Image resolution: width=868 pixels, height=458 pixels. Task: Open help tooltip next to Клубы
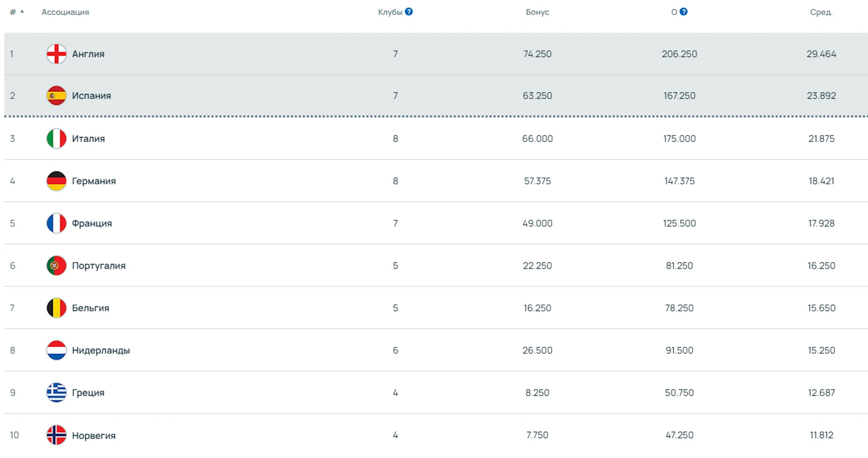pos(409,12)
